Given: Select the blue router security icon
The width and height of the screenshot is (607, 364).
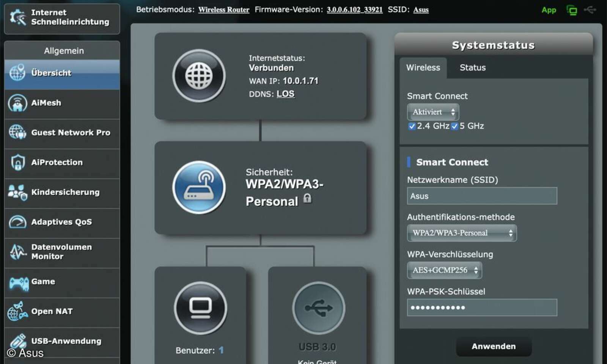Looking at the screenshot, I should click(199, 187).
